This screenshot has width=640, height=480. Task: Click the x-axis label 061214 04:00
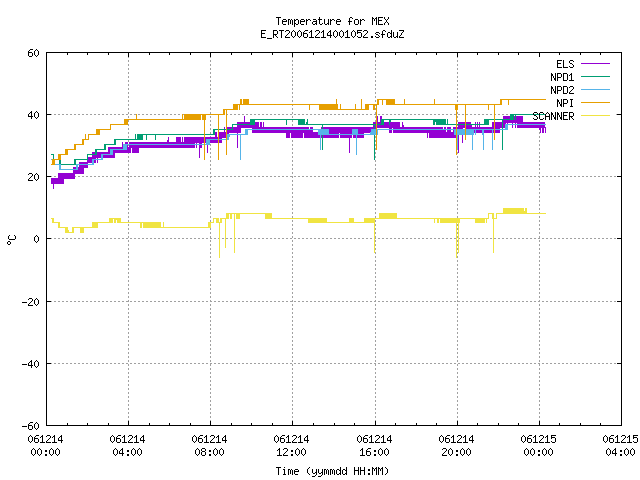tap(127, 446)
